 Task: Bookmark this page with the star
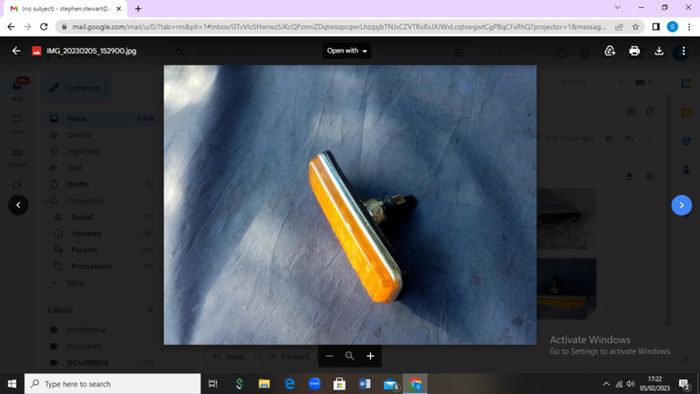click(x=635, y=27)
